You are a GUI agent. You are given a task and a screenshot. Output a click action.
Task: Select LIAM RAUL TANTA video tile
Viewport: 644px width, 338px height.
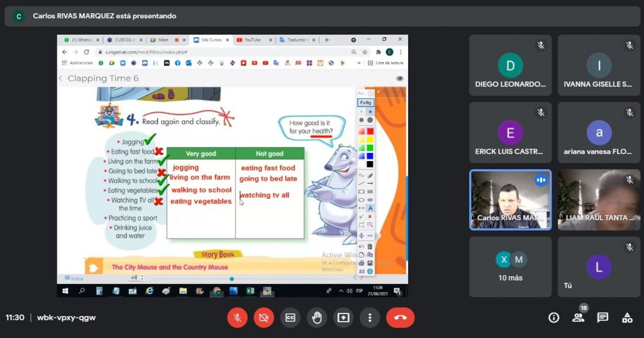coord(599,200)
